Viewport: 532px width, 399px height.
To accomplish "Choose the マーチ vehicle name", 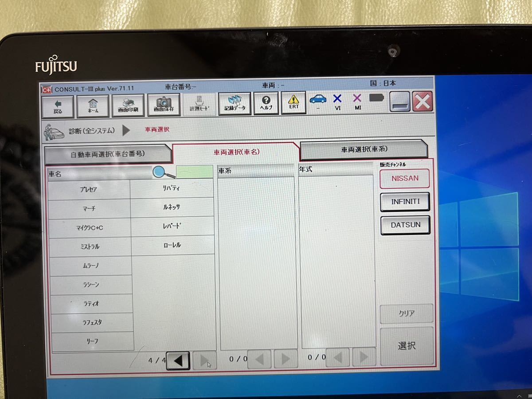I will pyautogui.click(x=89, y=208).
